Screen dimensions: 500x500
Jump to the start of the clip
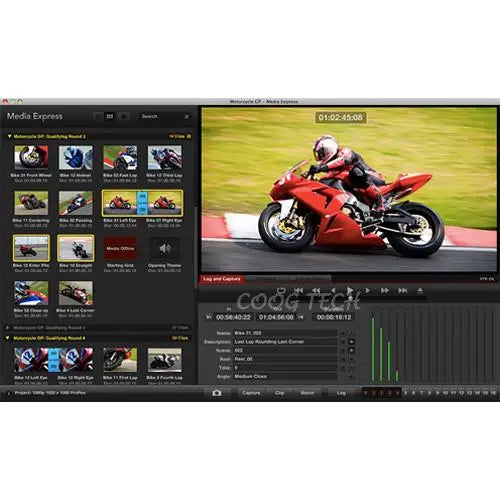299,291
